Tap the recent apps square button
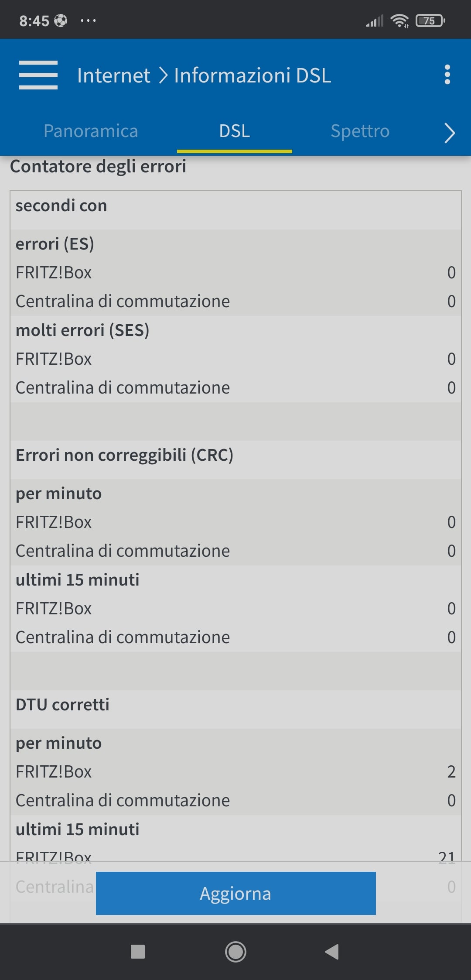The image size is (471, 980). (138, 952)
